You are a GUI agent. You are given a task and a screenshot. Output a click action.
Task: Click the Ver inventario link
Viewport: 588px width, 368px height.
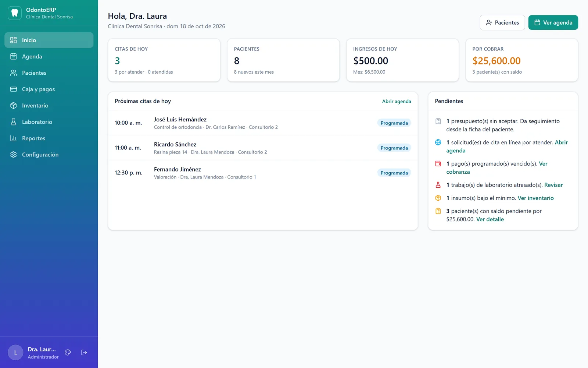pos(535,198)
